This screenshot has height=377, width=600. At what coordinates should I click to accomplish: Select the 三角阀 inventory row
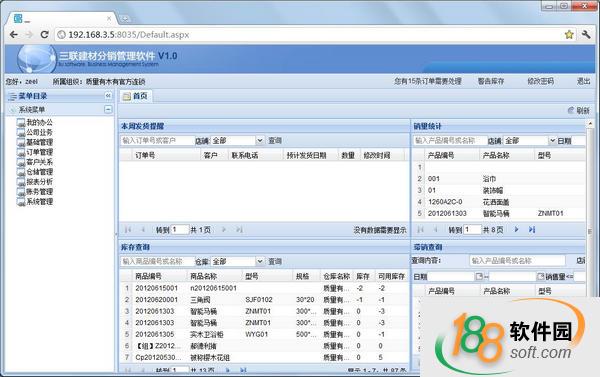pos(264,300)
